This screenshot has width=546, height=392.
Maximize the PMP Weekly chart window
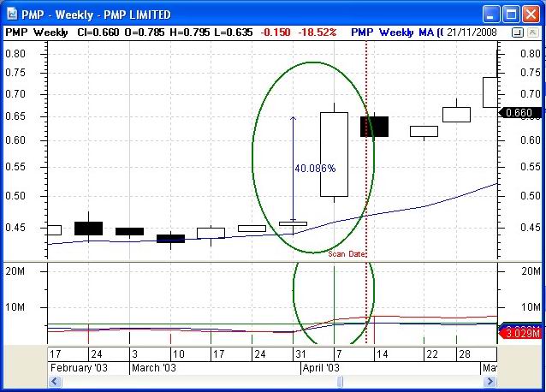[511, 15]
